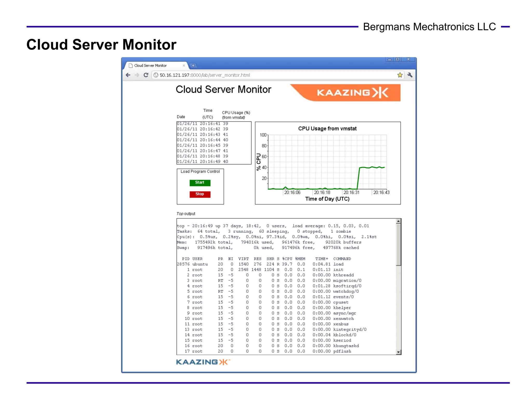Click the Top output label
This screenshot has height=411, width=532.
pyautogui.click(x=186, y=214)
